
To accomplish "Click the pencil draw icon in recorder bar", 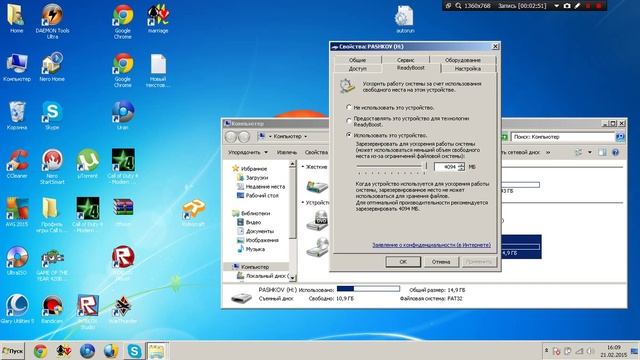I will pyautogui.click(x=577, y=6).
